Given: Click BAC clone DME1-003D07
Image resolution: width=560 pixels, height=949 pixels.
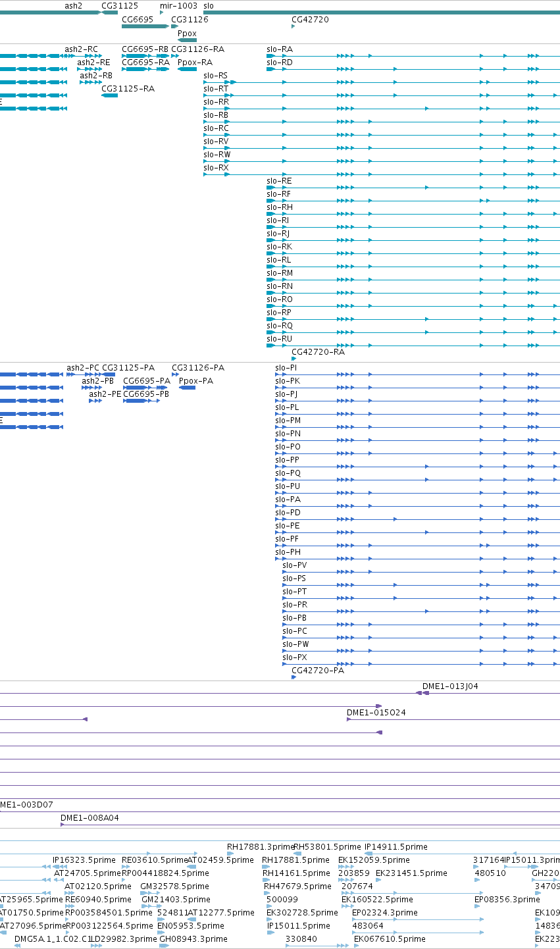Looking at the screenshot, I should pos(26,805).
